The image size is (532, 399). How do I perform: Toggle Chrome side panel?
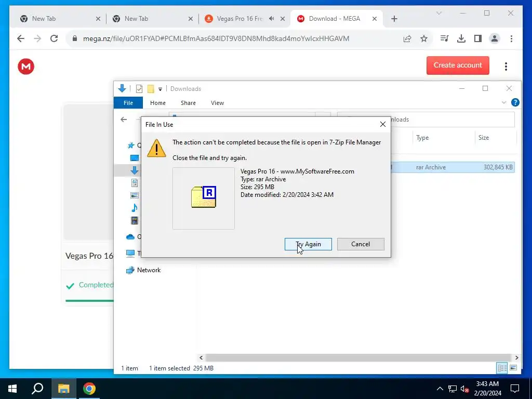(x=478, y=38)
